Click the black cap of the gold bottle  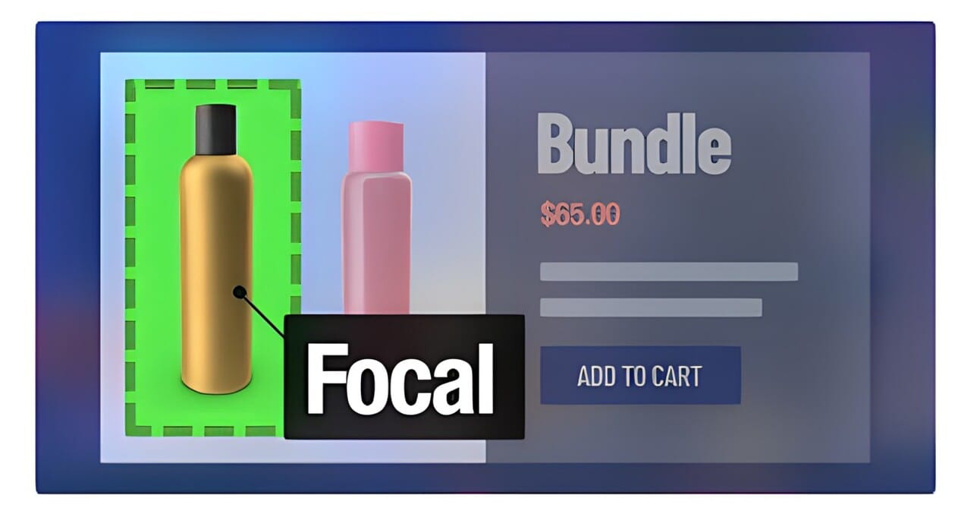(x=216, y=129)
